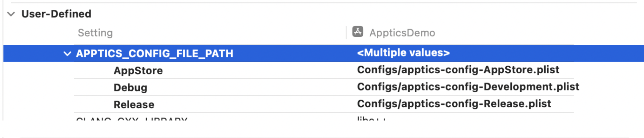Click the Setting column header
This screenshot has width=644, height=138.
(x=95, y=33)
